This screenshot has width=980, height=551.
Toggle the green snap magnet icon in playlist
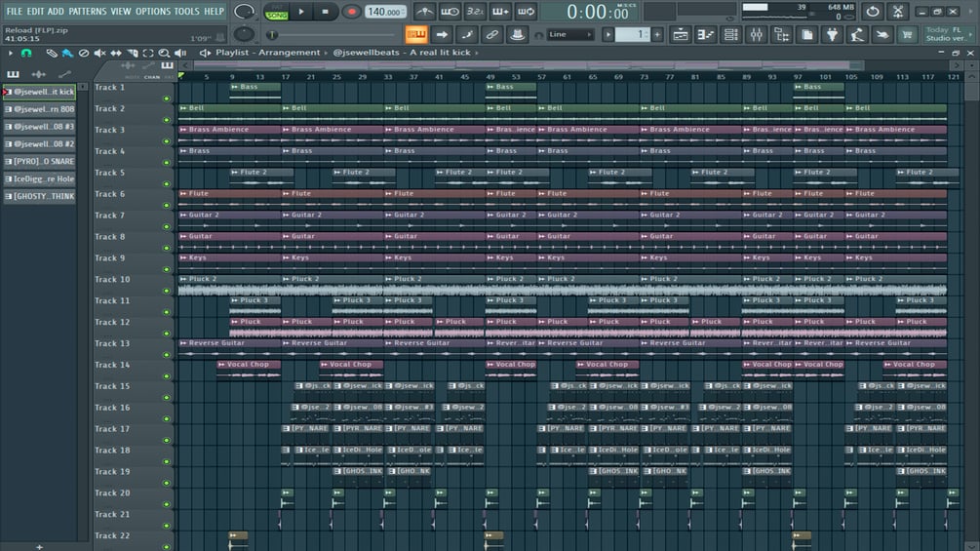[26, 53]
